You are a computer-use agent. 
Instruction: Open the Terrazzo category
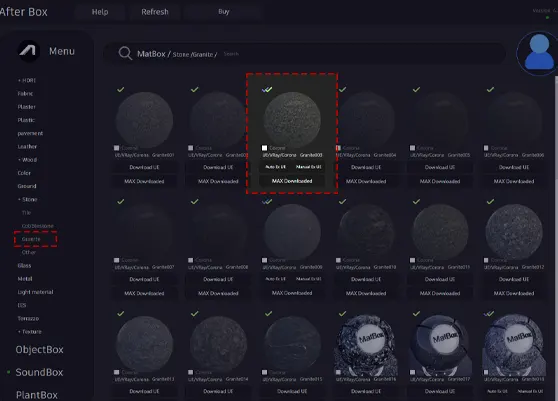(28, 318)
